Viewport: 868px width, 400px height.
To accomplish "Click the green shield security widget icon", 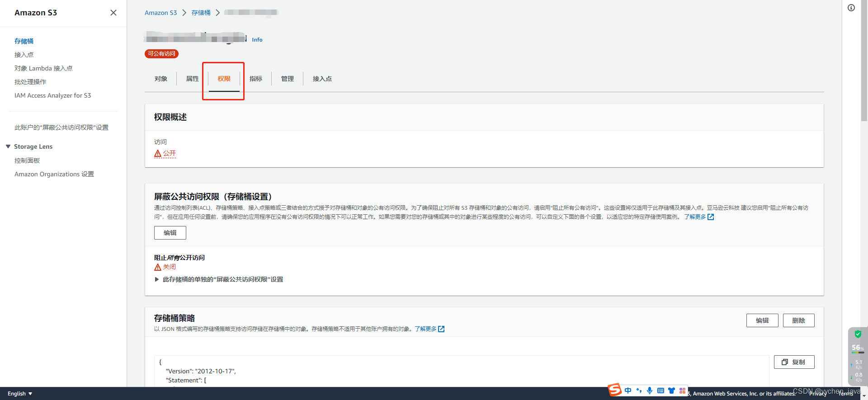I will (858, 334).
